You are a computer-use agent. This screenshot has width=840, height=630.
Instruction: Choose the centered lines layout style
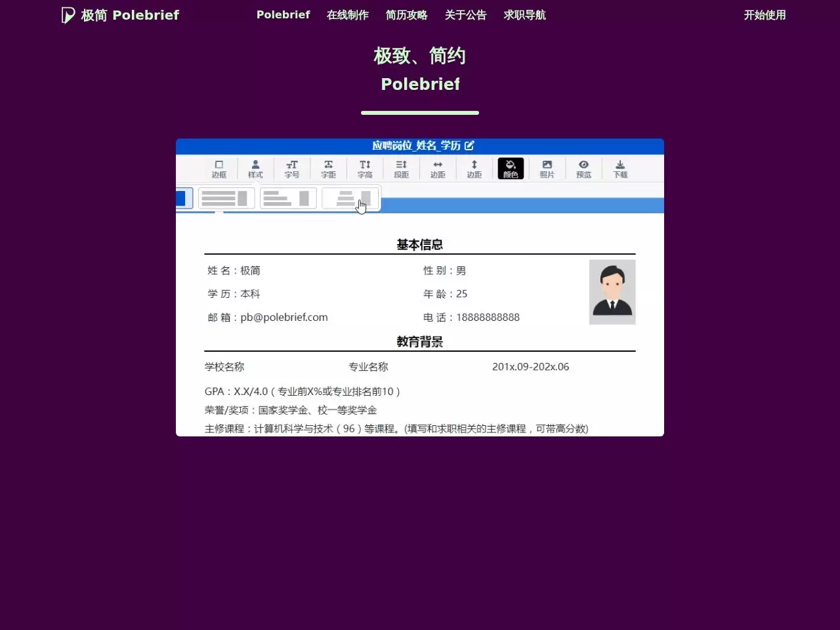tap(350, 198)
